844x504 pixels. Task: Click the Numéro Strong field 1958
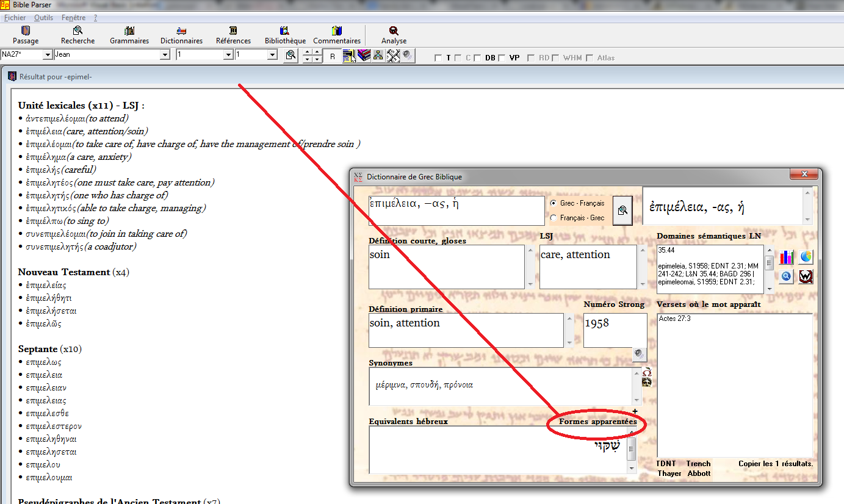[x=615, y=330]
